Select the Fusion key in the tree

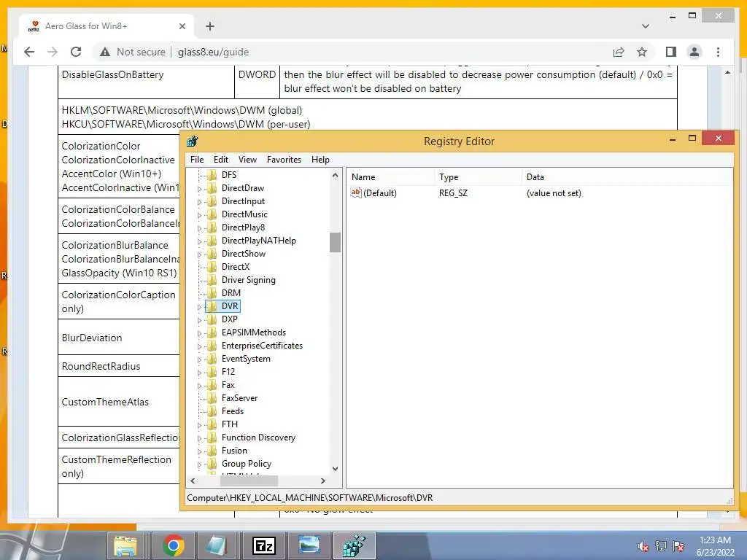click(x=234, y=451)
